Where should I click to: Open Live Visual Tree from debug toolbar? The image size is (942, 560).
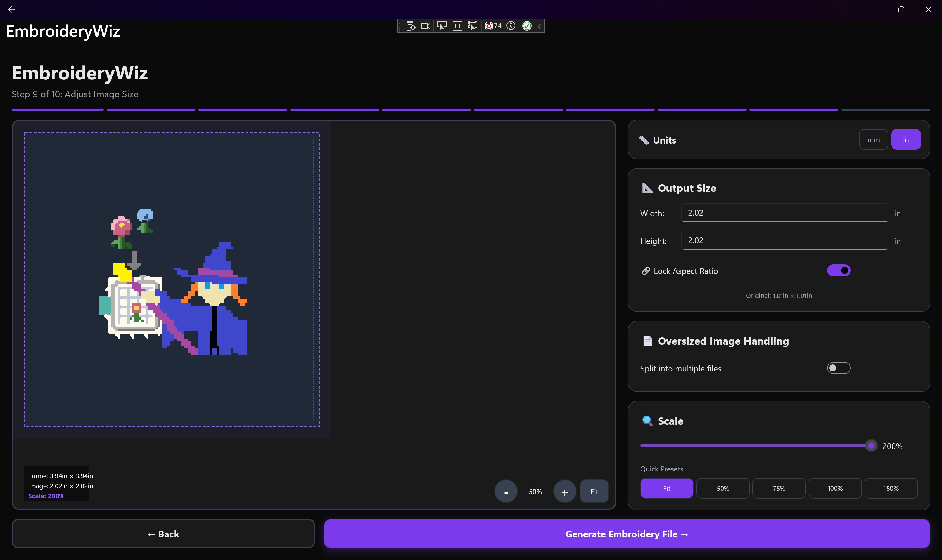[x=411, y=26]
